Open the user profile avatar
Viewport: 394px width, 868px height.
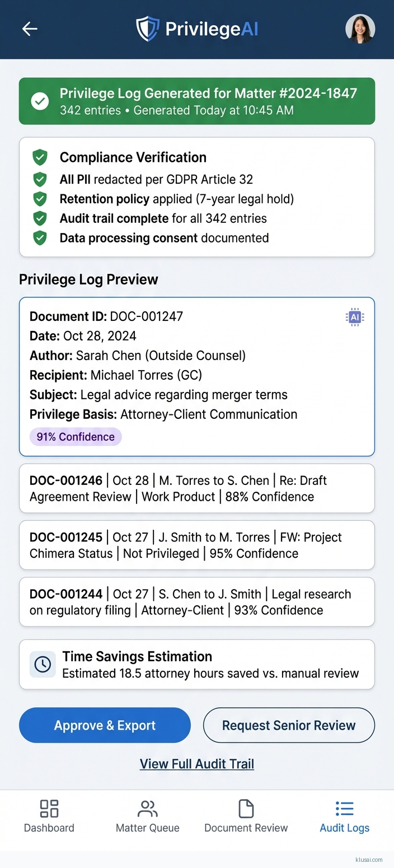pos(360,29)
